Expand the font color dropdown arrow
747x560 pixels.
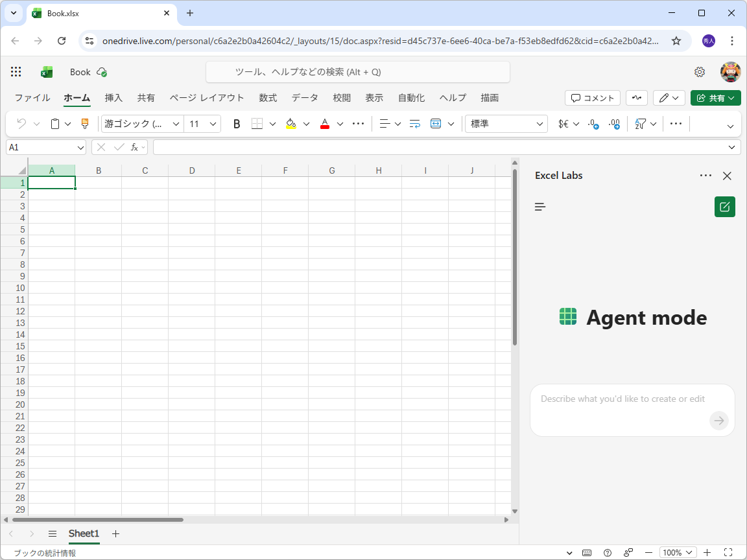click(340, 124)
